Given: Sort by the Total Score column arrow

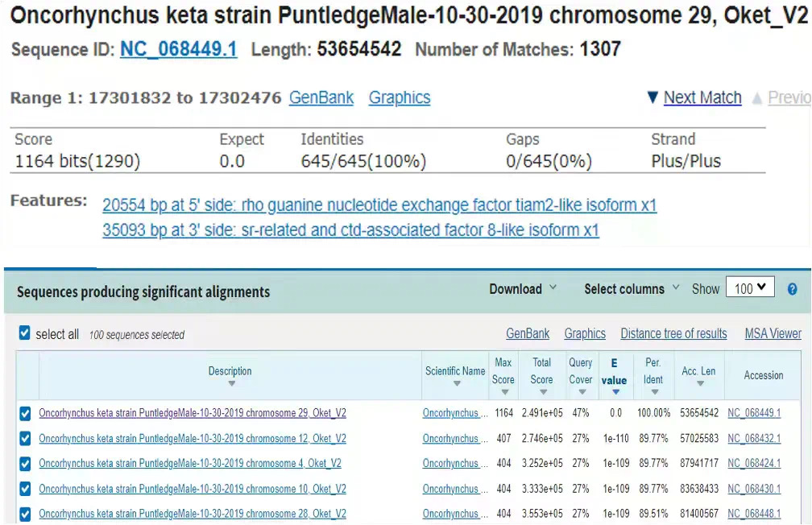Looking at the screenshot, I should pyautogui.click(x=543, y=392).
